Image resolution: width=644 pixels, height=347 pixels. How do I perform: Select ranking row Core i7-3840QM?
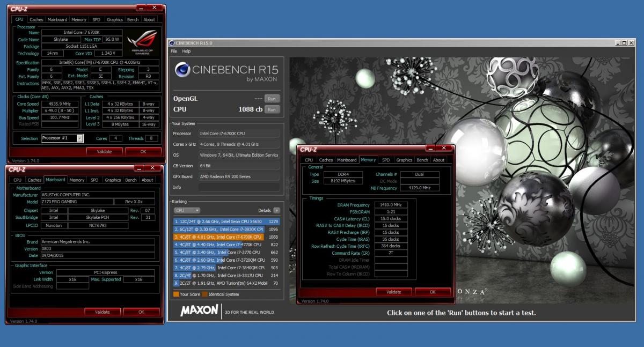click(x=226, y=268)
